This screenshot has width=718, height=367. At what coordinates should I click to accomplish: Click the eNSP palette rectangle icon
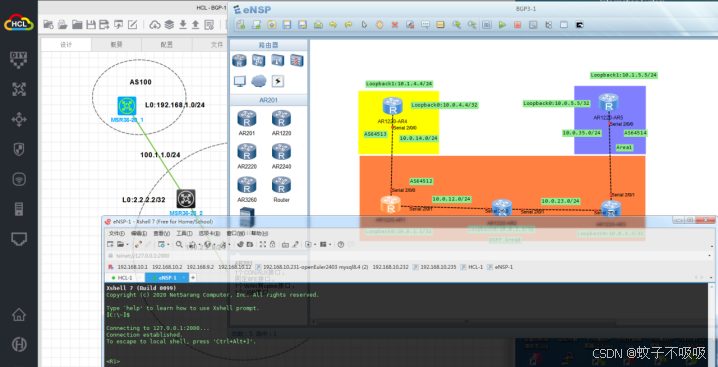(441, 25)
